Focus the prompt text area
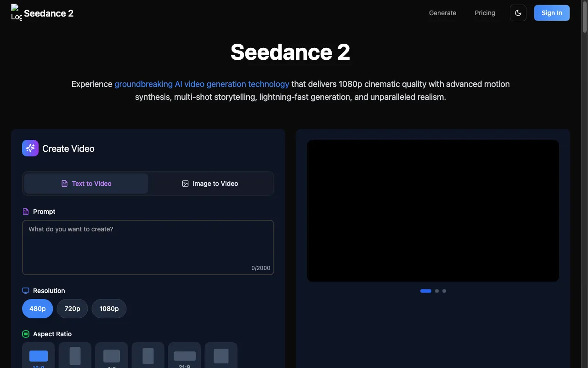 [x=148, y=247]
